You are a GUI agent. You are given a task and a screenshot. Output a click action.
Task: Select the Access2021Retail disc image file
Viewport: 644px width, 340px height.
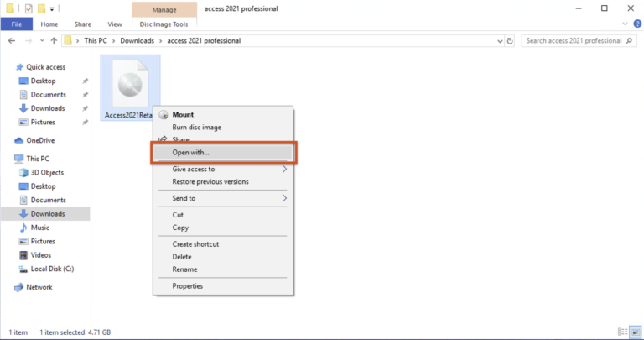click(130, 87)
